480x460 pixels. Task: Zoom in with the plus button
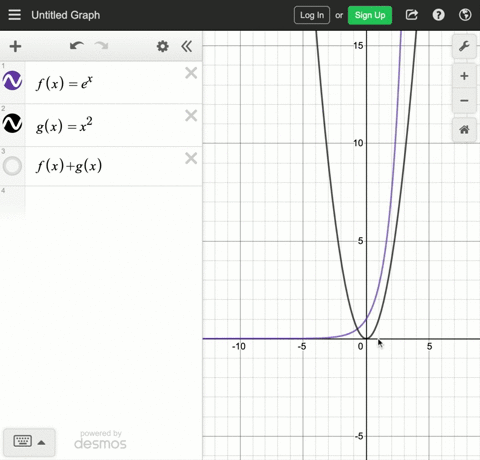click(x=464, y=76)
